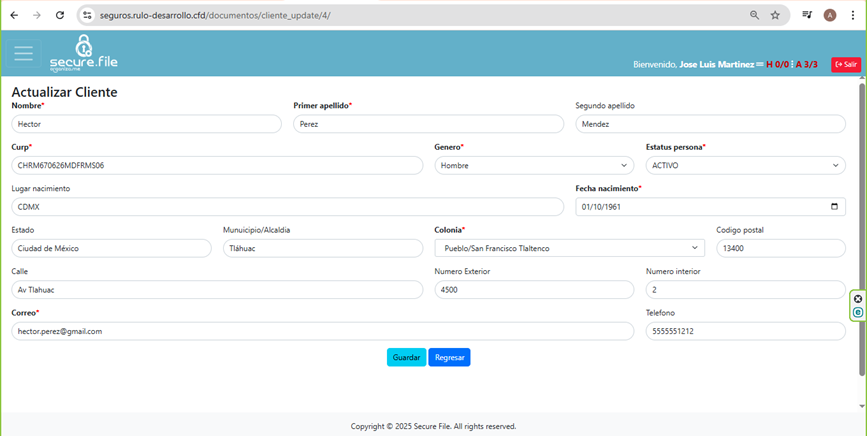
Task: Click the teal widget icon on the right edge
Action: point(858,313)
